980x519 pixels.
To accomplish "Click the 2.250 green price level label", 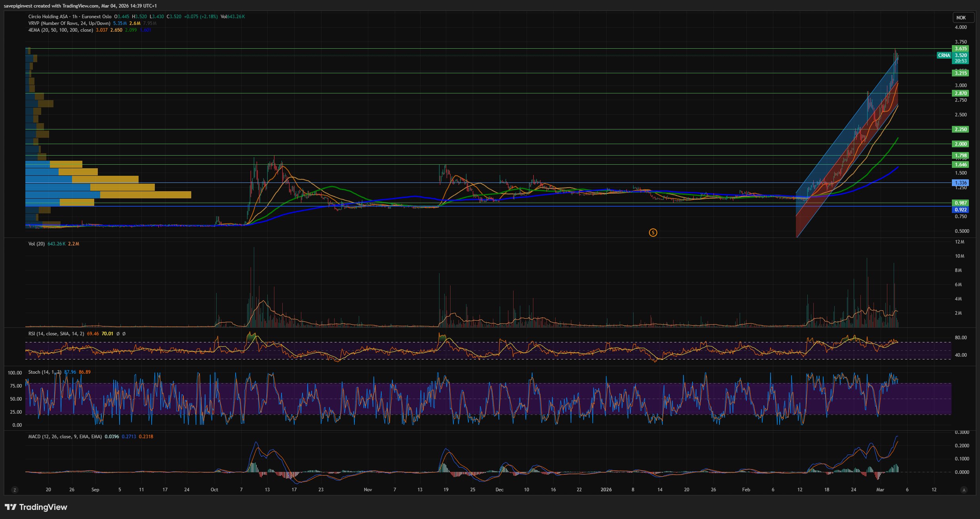I will click(960, 129).
